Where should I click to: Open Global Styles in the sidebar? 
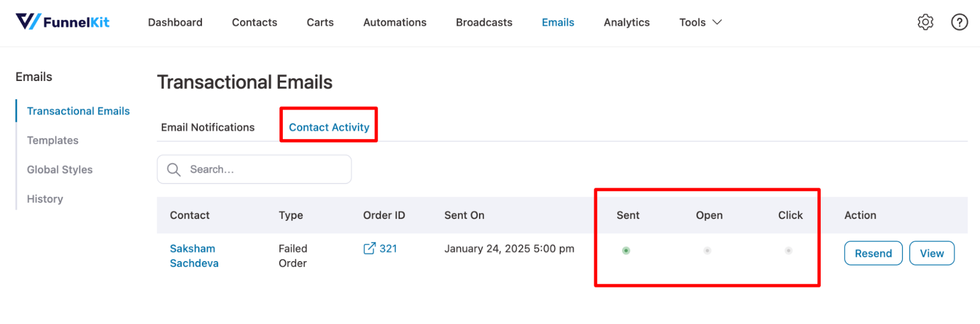(x=60, y=170)
